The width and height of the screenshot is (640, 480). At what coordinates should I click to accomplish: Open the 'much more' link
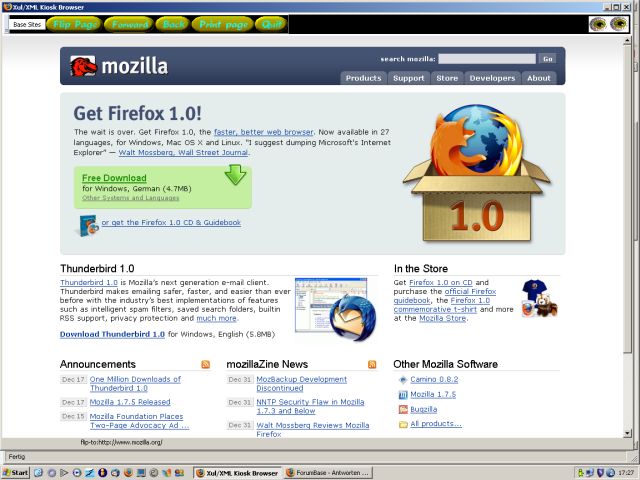coord(216,318)
